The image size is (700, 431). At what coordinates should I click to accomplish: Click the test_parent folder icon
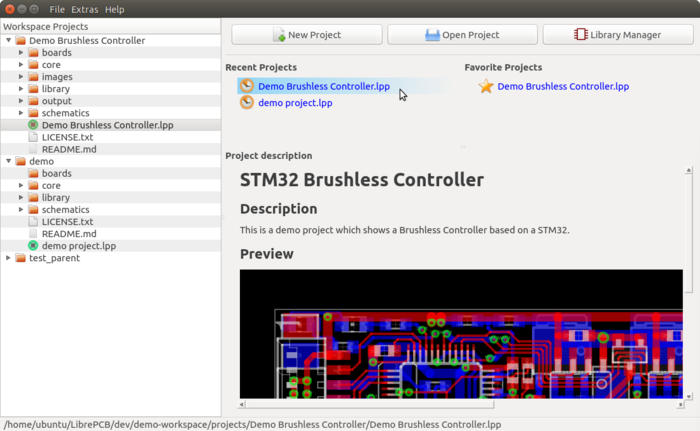(20, 258)
